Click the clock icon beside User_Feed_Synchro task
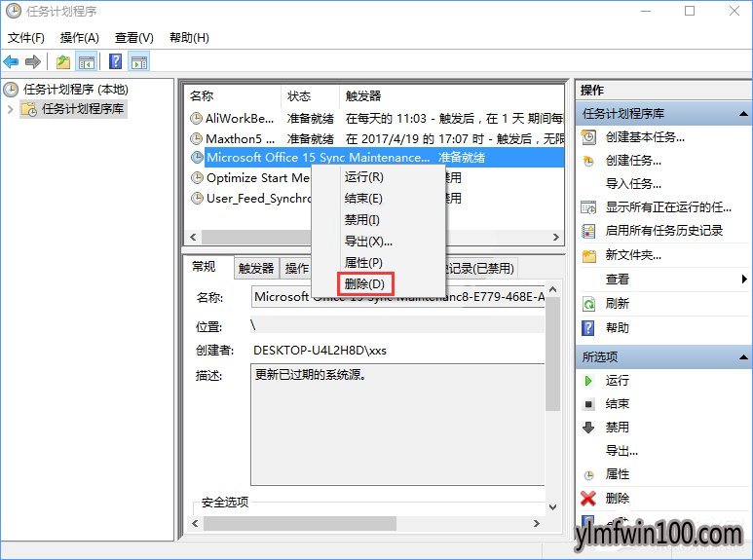The image size is (753, 560). [197, 198]
